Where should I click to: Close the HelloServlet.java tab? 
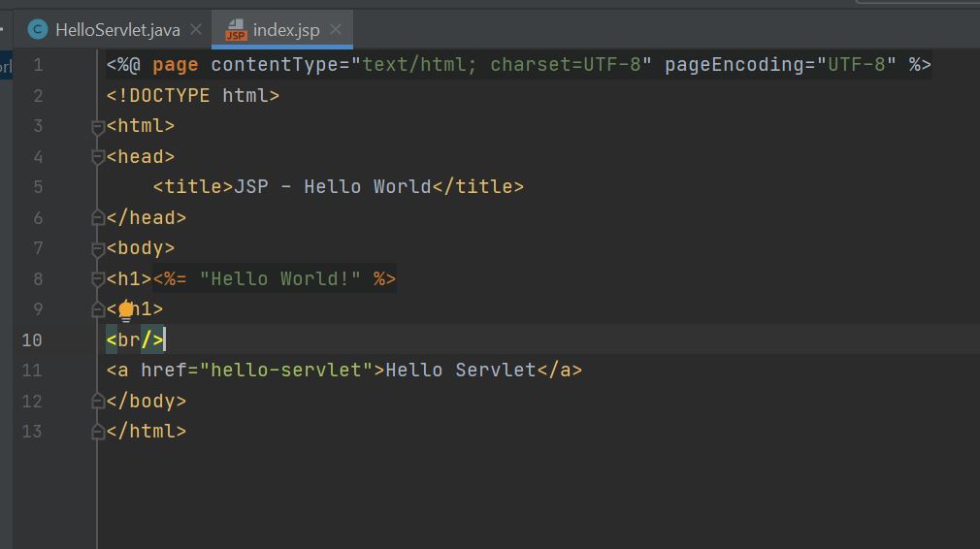coord(196,30)
